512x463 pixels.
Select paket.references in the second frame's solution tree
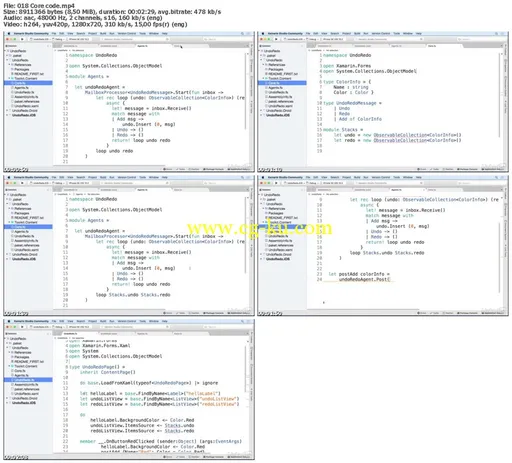click(x=280, y=101)
